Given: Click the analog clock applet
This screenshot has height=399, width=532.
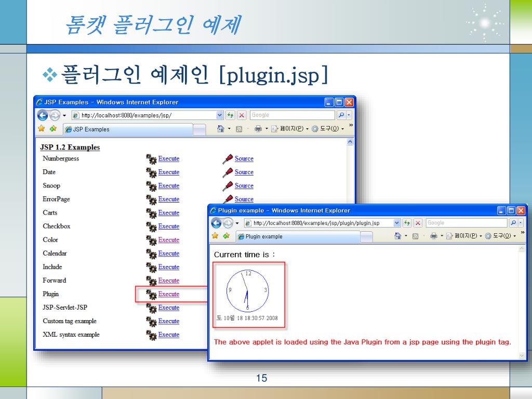Looking at the screenshot, I should pyautogui.click(x=248, y=291).
